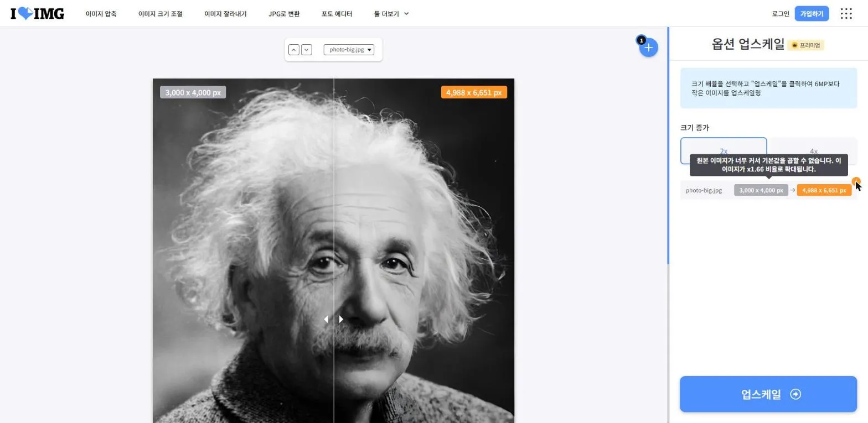Add more images with the plus button
This screenshot has width=868, height=423.
click(x=649, y=48)
